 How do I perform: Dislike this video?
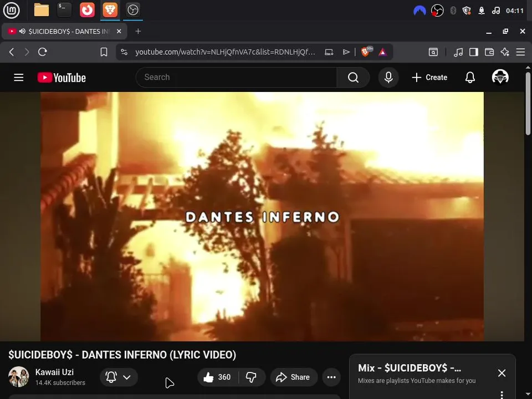coord(251,377)
